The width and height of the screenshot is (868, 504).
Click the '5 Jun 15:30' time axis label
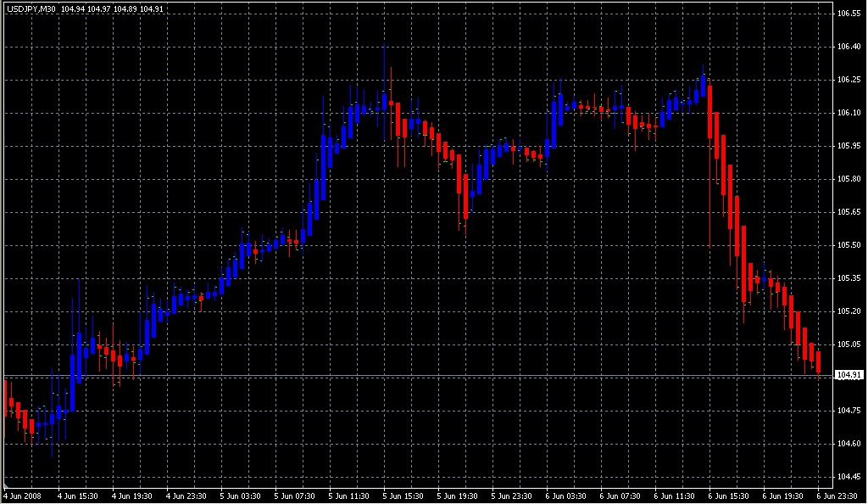pos(403,496)
